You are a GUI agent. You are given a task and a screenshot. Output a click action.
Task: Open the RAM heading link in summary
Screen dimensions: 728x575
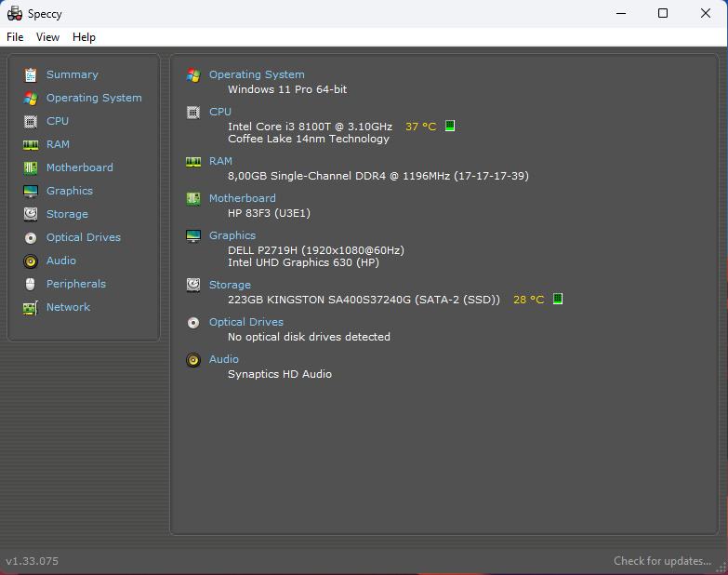[220, 161]
